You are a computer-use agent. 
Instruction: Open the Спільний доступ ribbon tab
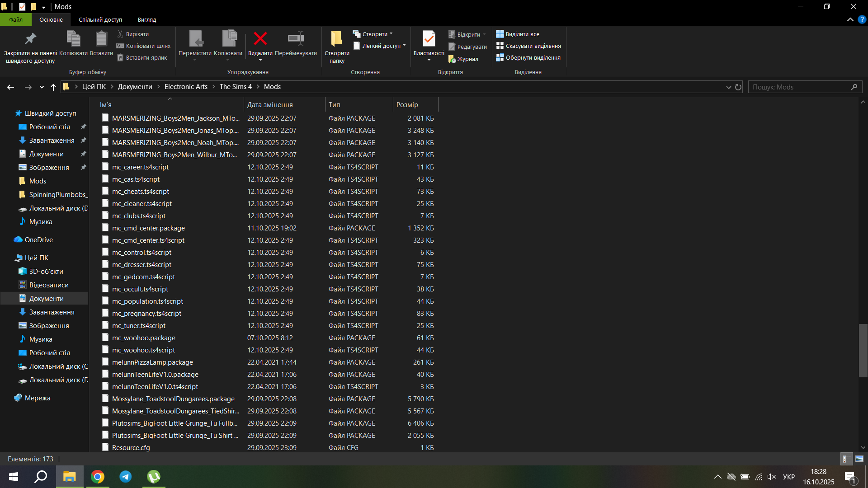100,20
